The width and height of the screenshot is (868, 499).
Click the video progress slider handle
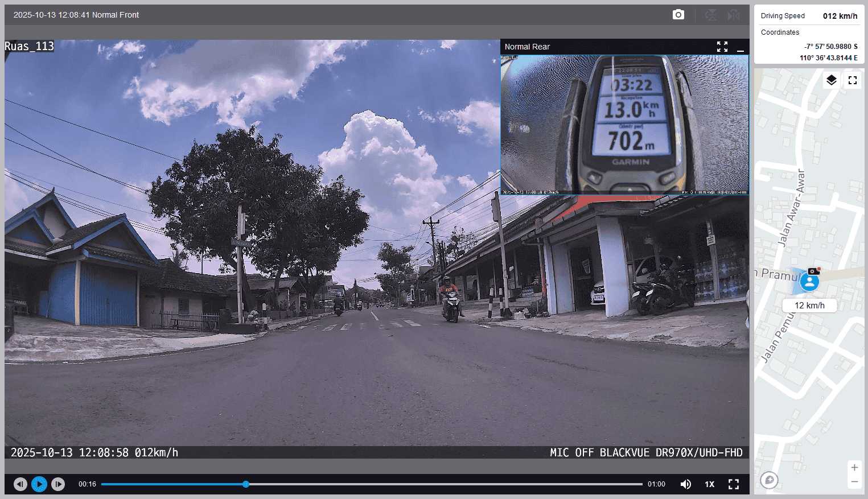click(246, 484)
